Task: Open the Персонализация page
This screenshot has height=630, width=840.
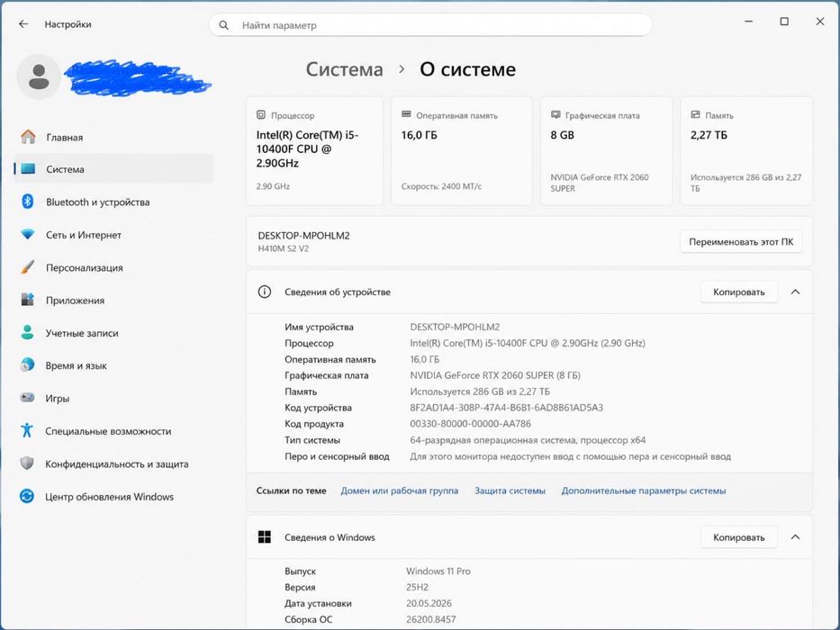Action: click(113, 267)
